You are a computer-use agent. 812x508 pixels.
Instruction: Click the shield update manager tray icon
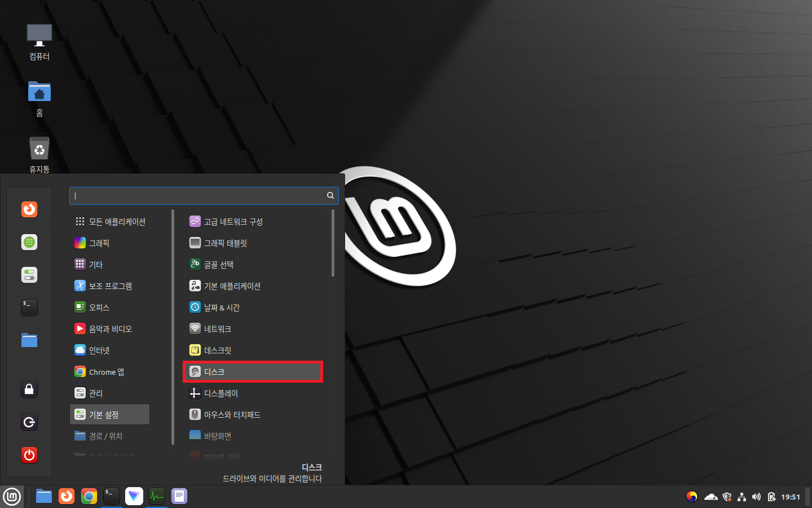727,497
